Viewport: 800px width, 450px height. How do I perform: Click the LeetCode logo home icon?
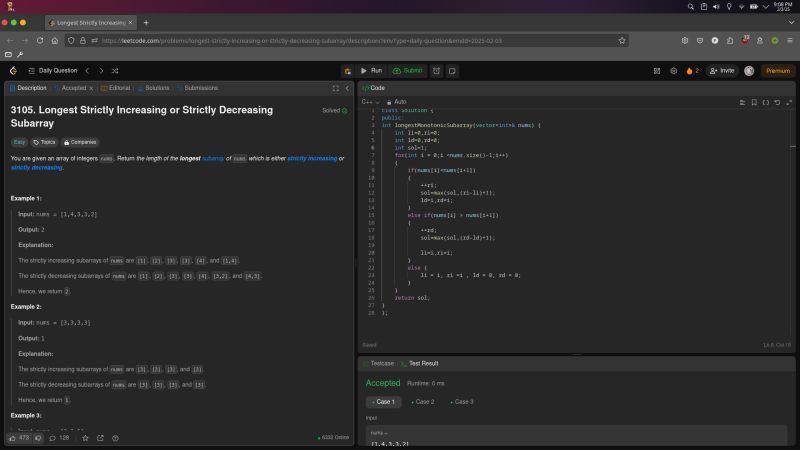13,71
